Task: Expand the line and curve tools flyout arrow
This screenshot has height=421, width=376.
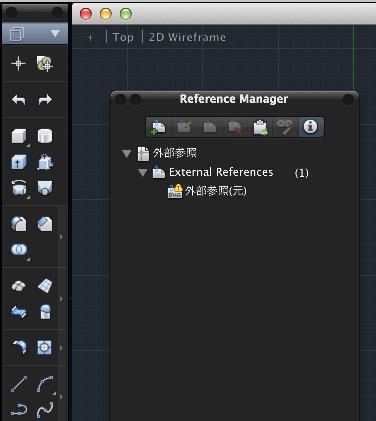Action: coord(61,397)
